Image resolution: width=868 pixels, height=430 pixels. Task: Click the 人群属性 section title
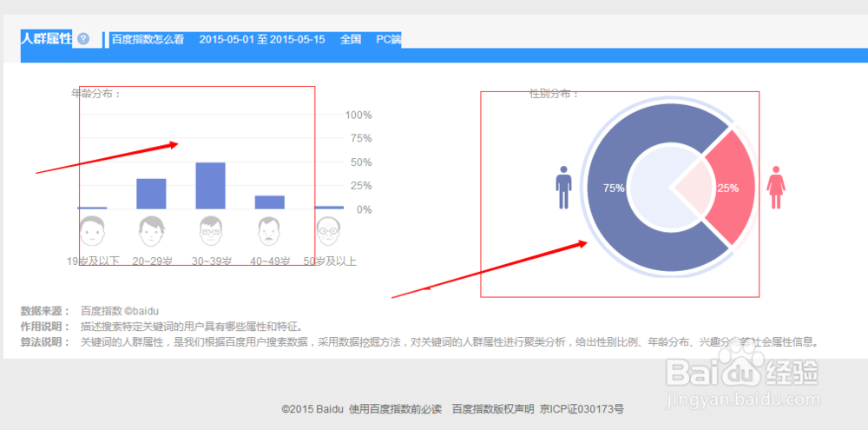tap(47, 39)
